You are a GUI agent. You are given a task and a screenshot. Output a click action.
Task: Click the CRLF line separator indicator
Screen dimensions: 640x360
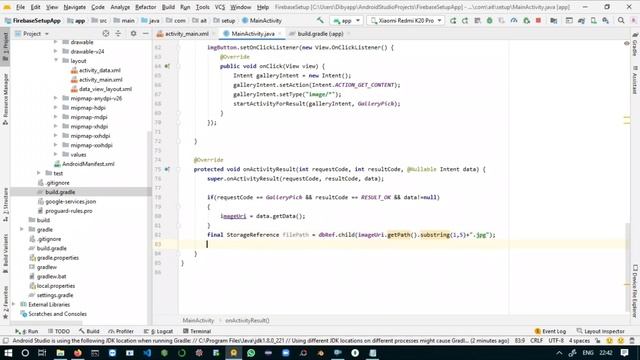pyautogui.click(x=536, y=340)
